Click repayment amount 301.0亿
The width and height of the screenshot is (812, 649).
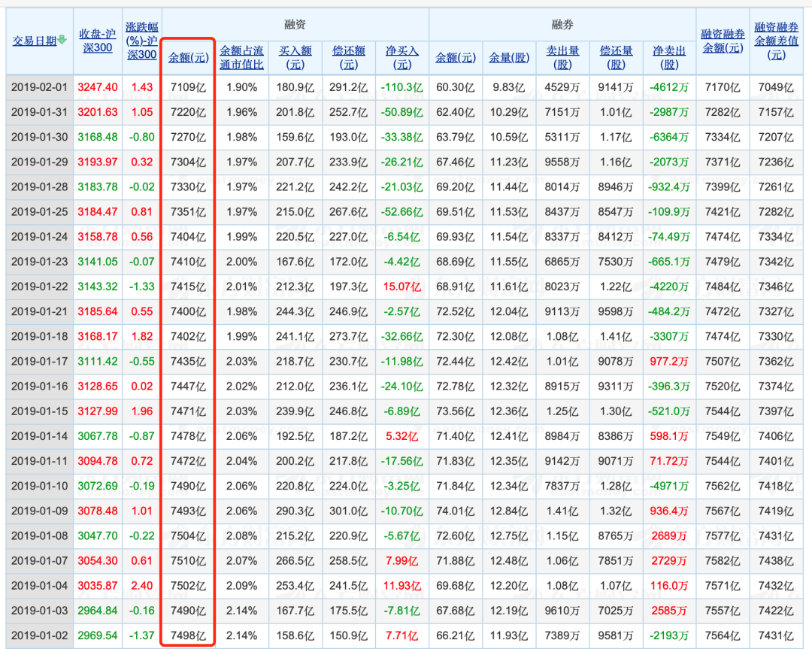coord(349,511)
